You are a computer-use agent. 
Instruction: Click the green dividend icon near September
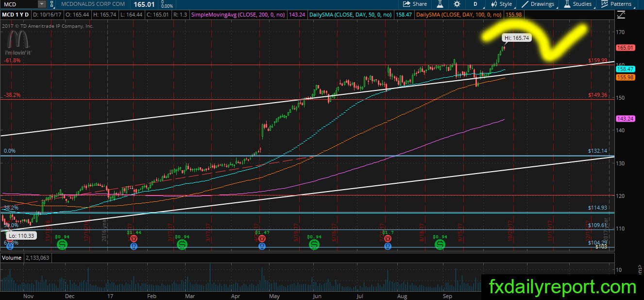[x=440, y=245]
